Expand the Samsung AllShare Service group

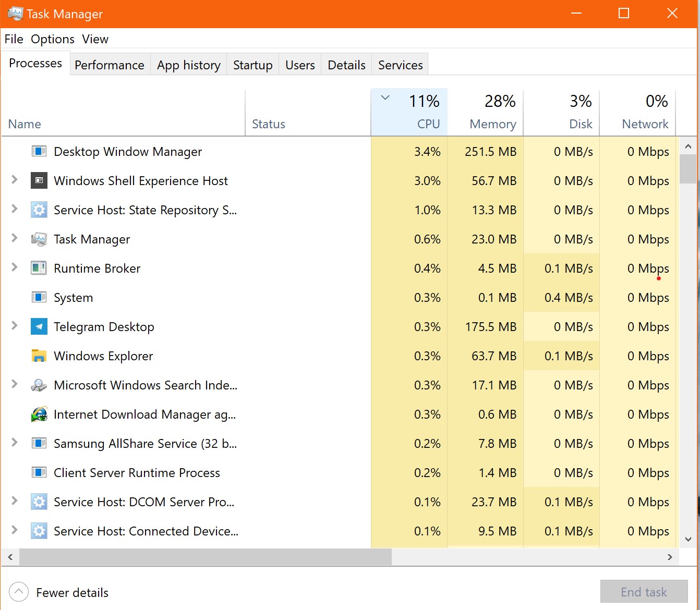(x=15, y=443)
